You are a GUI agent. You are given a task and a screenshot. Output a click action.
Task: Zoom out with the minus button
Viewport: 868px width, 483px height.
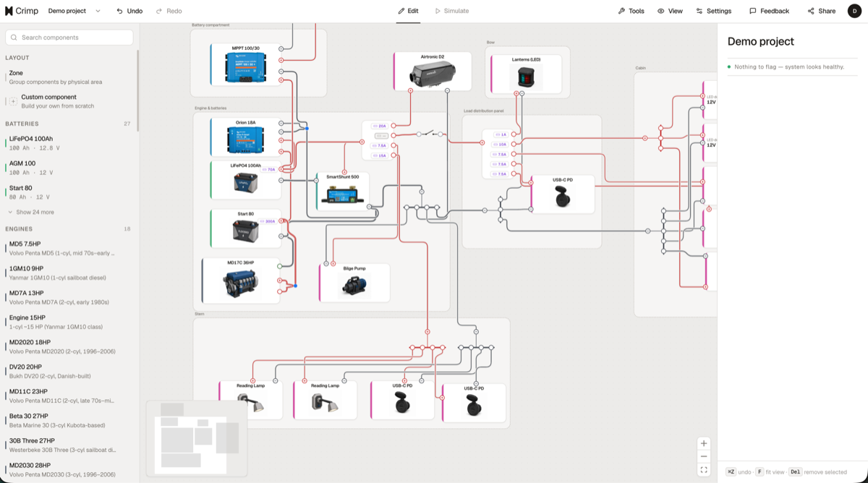tap(704, 457)
